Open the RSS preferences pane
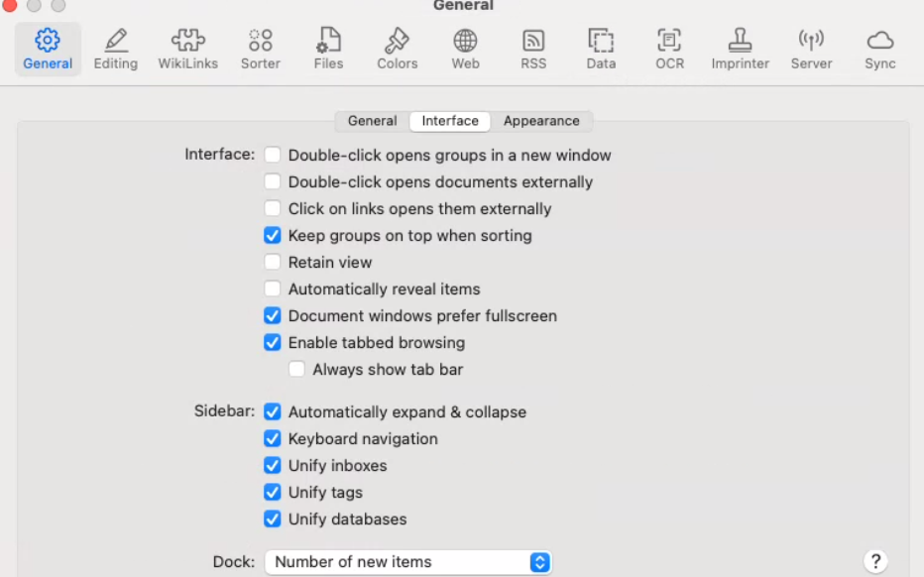 [x=533, y=49]
